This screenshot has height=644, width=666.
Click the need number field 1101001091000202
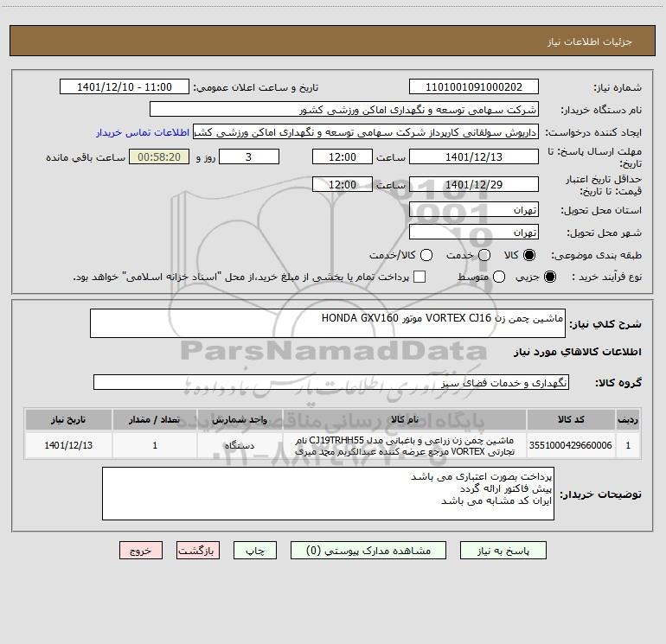tap(474, 86)
